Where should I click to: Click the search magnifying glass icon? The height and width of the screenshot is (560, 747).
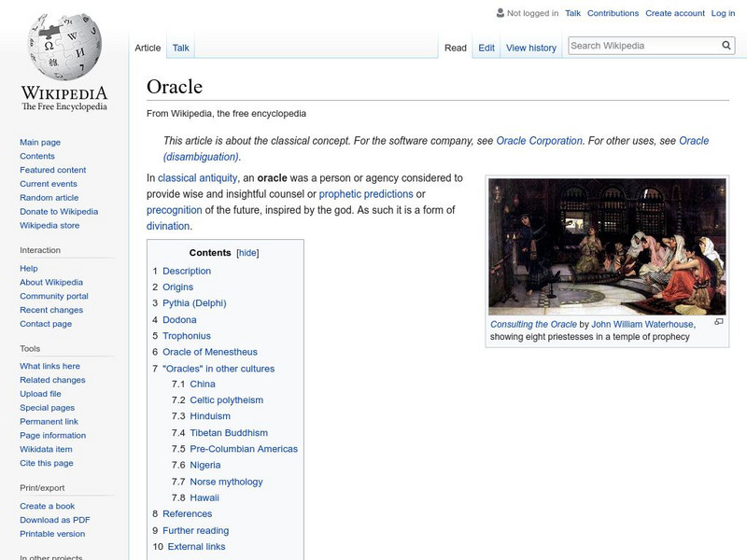[726, 43]
